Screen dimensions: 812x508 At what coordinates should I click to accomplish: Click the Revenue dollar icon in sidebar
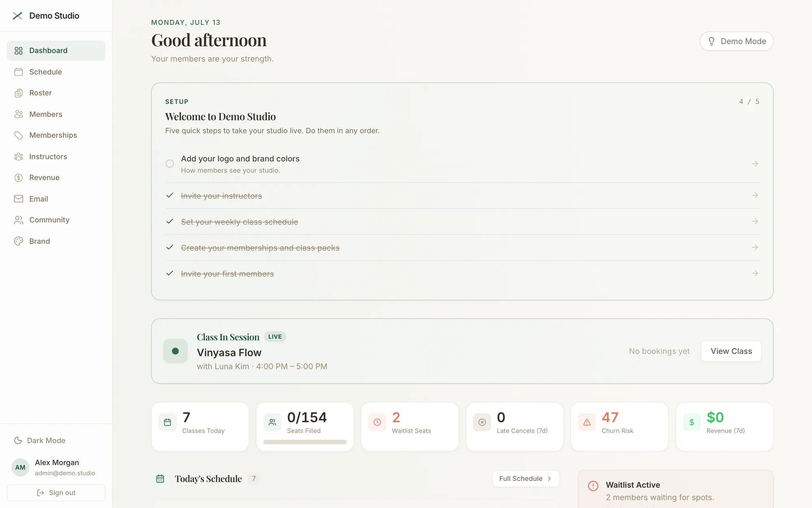click(19, 178)
